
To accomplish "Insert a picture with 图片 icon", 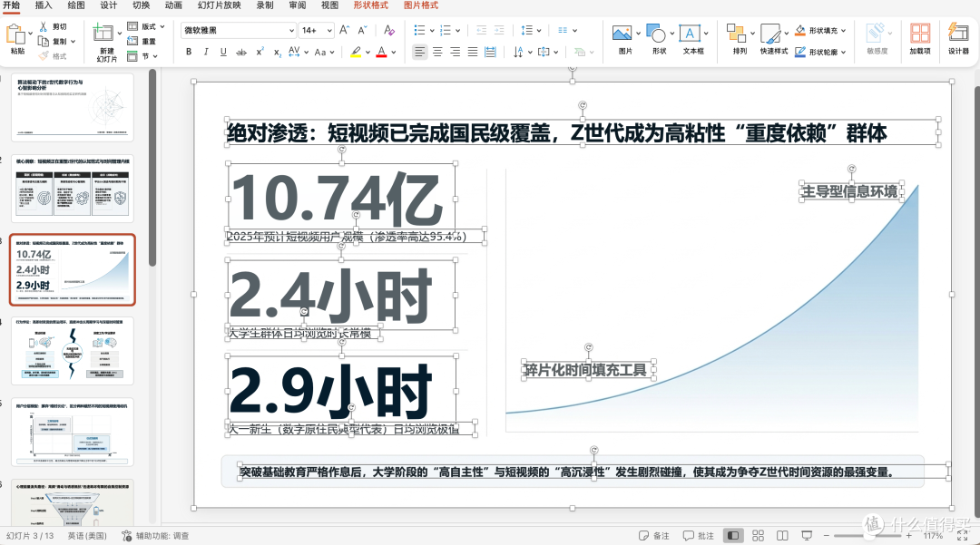I will point(622,34).
